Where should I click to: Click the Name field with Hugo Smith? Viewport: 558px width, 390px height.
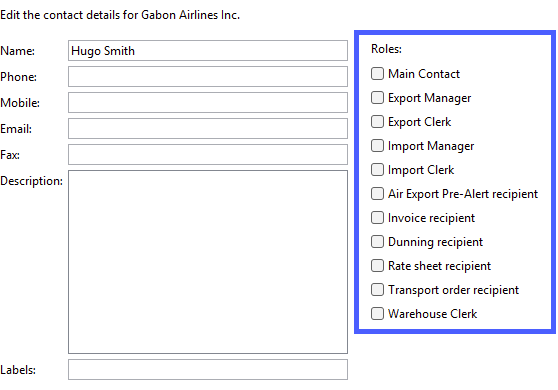coord(208,51)
